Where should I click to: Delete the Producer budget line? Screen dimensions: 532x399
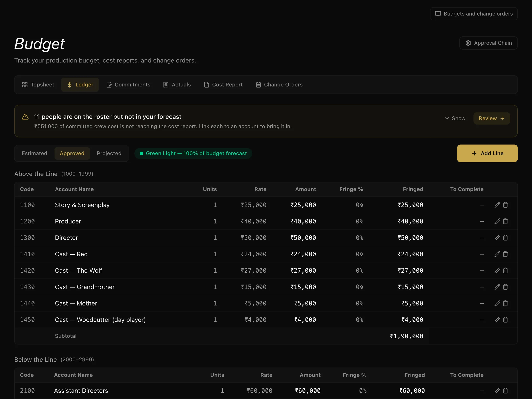point(505,221)
